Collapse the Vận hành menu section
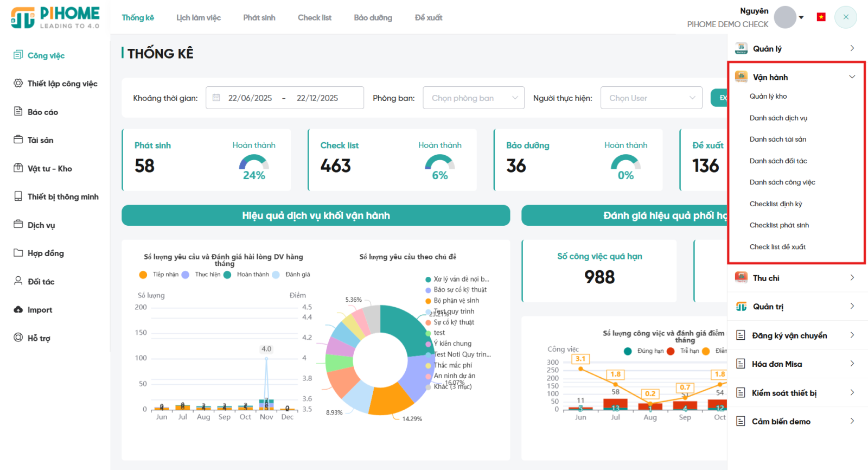 point(852,77)
